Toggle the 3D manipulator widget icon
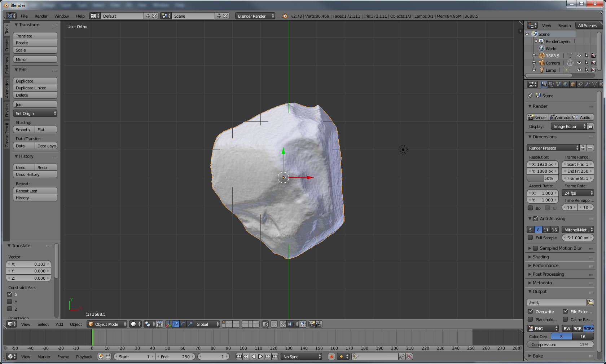606x364 pixels. (x=168, y=324)
